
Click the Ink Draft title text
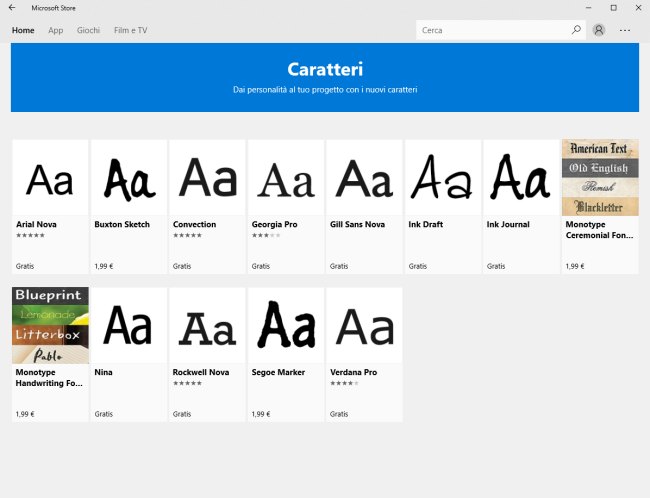[425, 224]
